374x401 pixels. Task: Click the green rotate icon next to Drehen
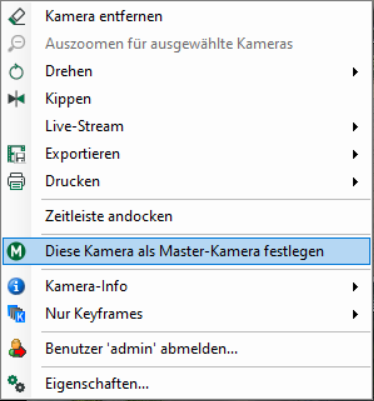click(x=16, y=72)
